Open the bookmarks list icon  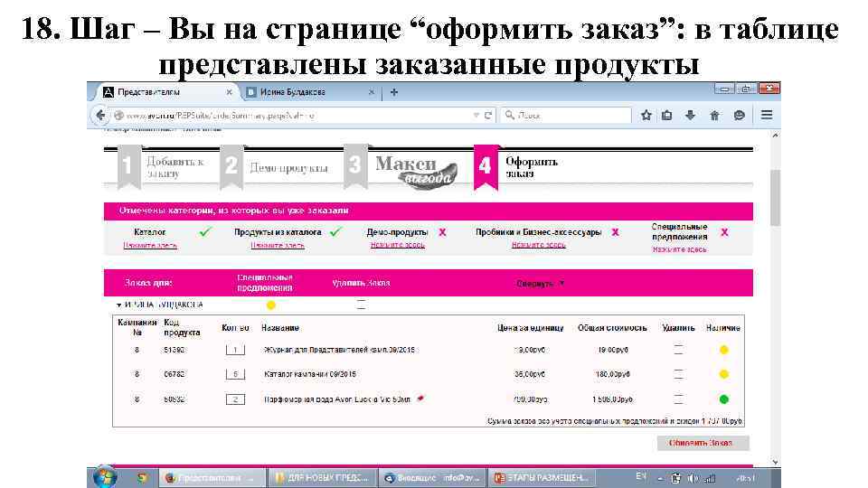667,115
